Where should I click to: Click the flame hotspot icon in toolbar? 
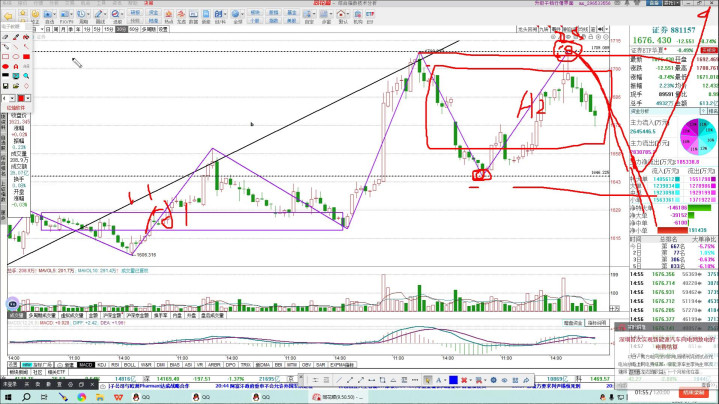pyautogui.click(x=168, y=16)
